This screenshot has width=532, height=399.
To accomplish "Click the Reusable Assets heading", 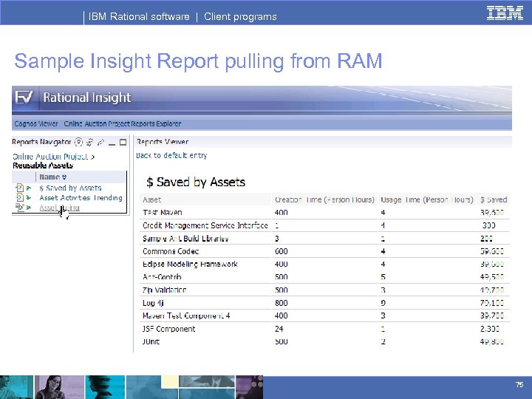I will pyautogui.click(x=43, y=166).
